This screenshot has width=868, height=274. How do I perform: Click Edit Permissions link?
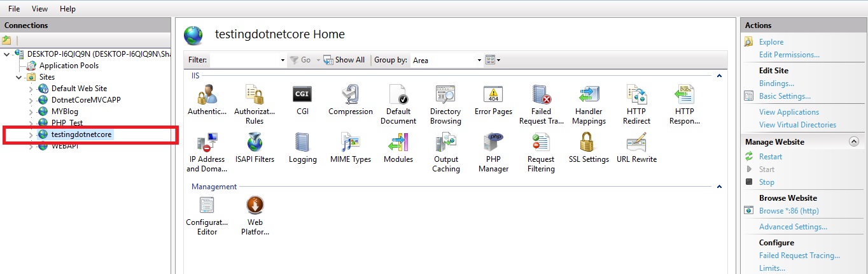pyautogui.click(x=789, y=55)
